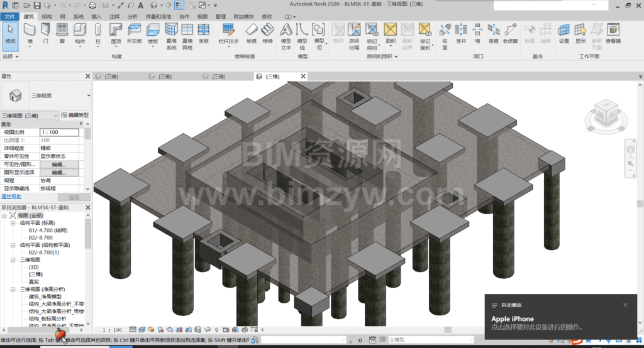This screenshot has height=348, width=644.
Task: Select the 按面 opening-by-face tool
Action: [445, 36]
